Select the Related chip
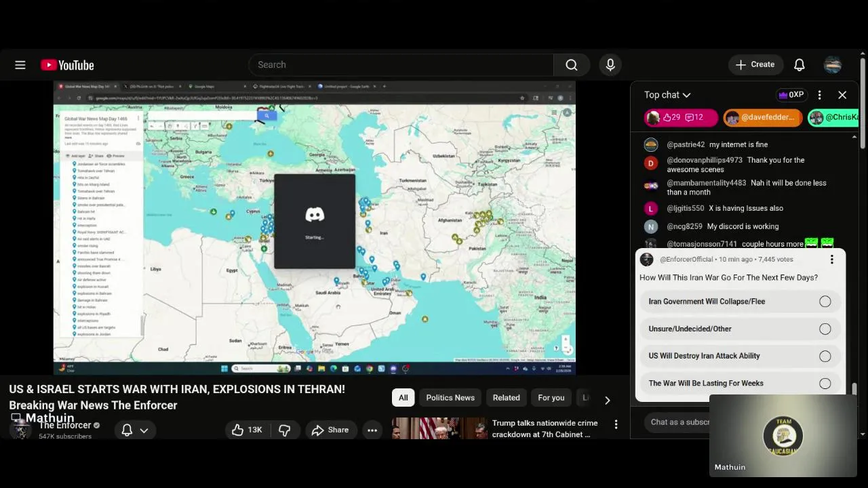 click(x=507, y=398)
